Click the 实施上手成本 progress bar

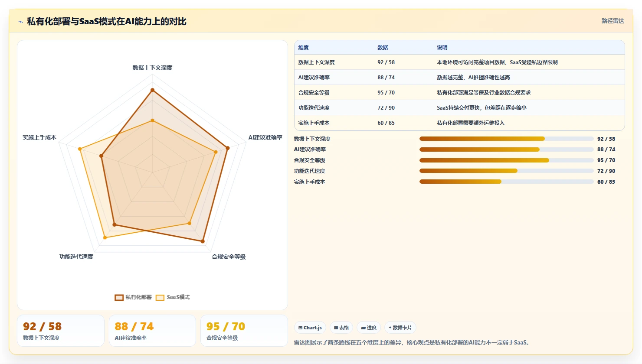tap(506, 182)
